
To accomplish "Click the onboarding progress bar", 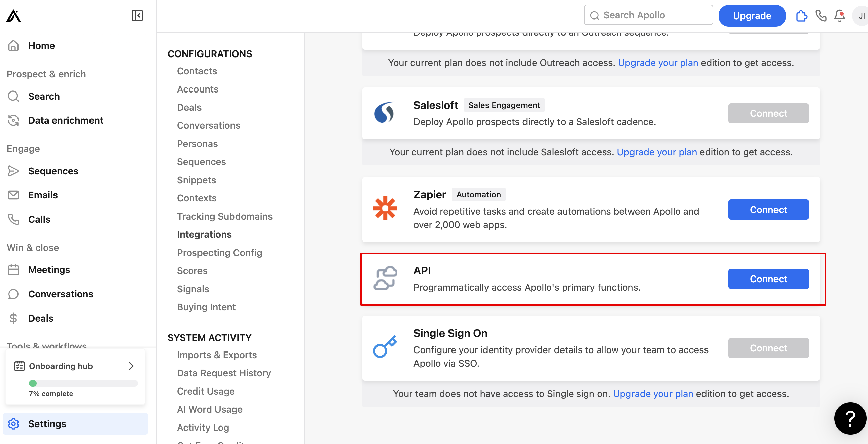I will pyautogui.click(x=83, y=383).
